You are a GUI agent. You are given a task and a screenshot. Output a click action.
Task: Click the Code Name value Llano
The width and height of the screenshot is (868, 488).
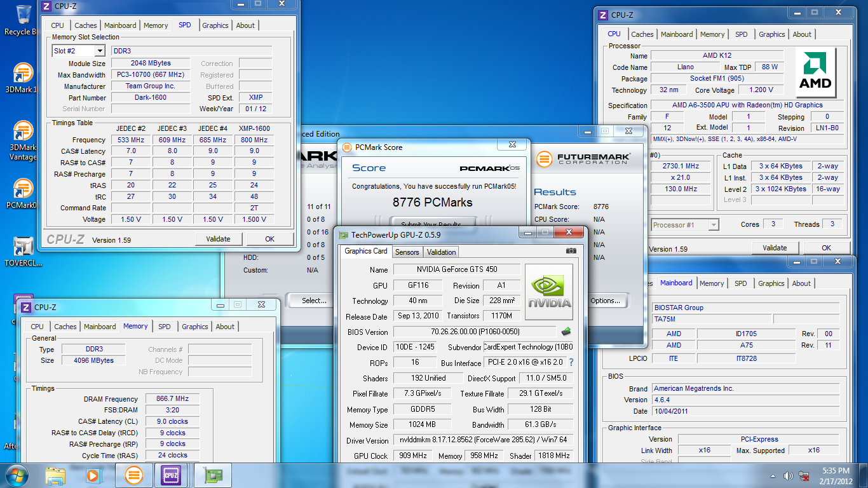pos(685,67)
